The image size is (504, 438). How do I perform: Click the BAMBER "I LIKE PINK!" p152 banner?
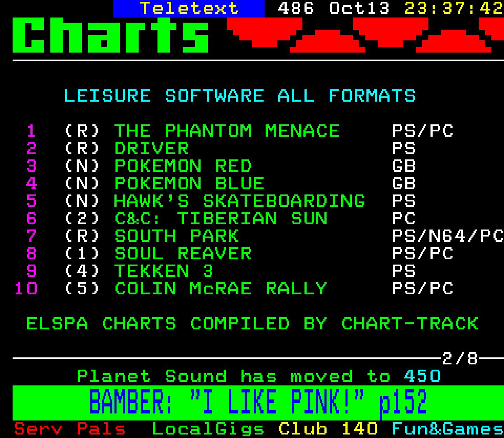tap(258, 403)
